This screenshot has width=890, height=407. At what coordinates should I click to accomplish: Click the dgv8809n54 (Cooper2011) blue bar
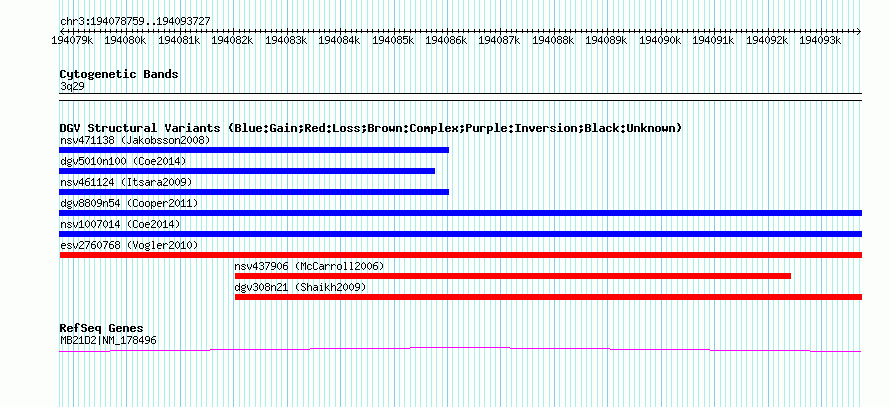pyautogui.click(x=460, y=213)
